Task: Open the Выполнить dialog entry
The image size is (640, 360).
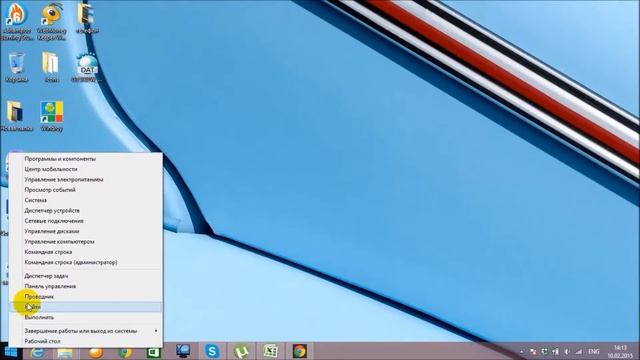Action: pos(86,317)
